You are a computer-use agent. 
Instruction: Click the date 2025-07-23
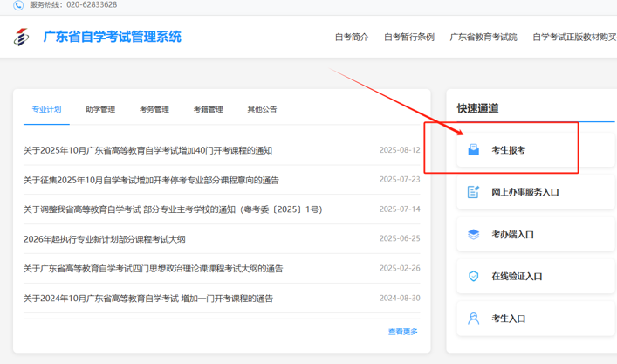(400, 180)
